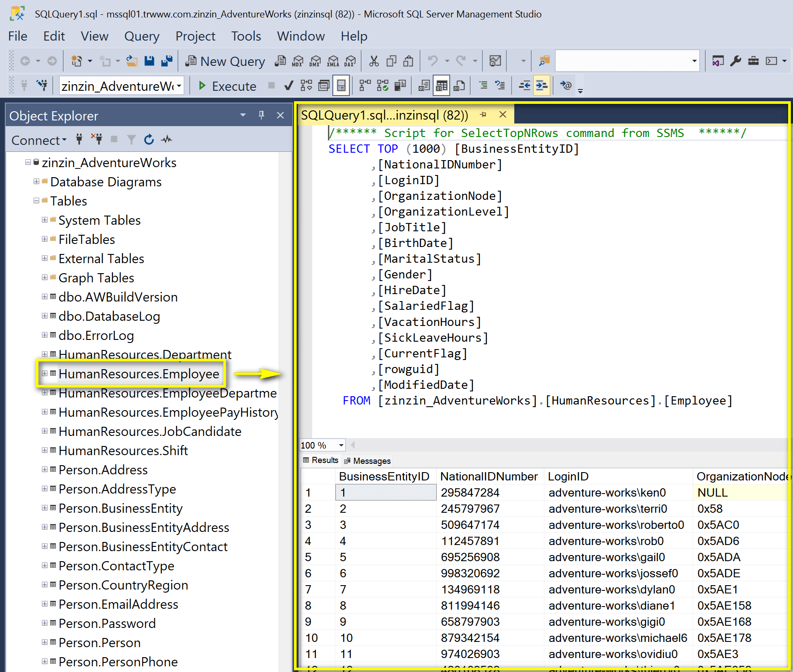793x672 pixels.
Task: Expand the Person.Address table node
Action: [44, 470]
